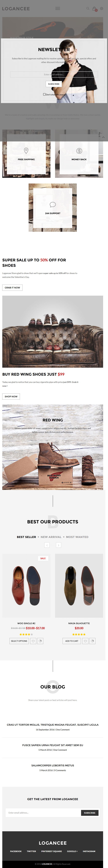Open the settings gear in header
This screenshot has width=108, height=868.
point(102,8)
